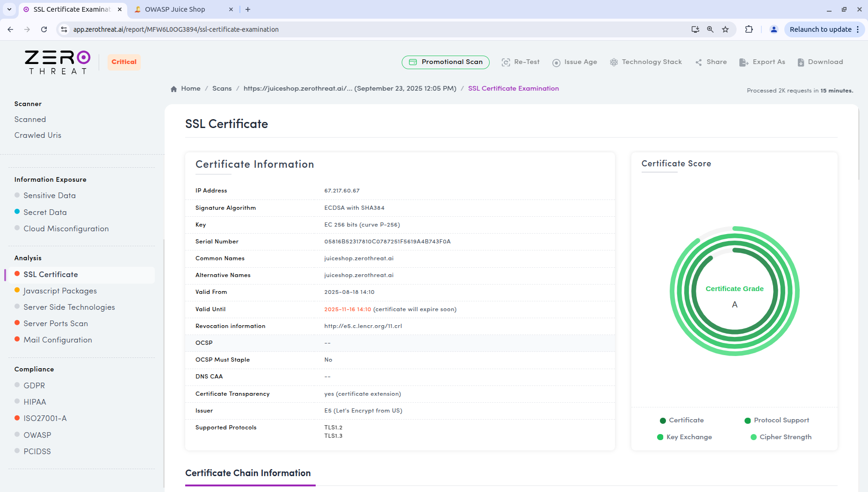Click the Promotional Scan button
Screen dimensions: 868x492
[x=445, y=62]
